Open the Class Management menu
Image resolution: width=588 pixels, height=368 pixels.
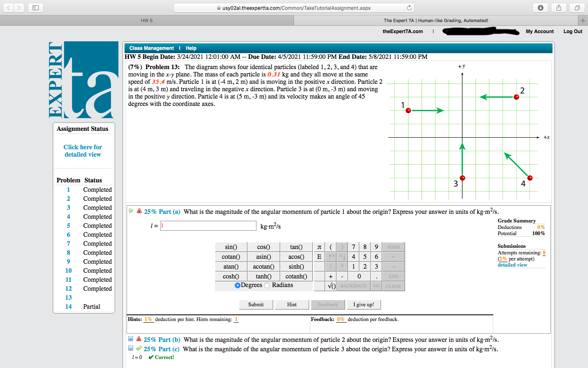point(151,48)
